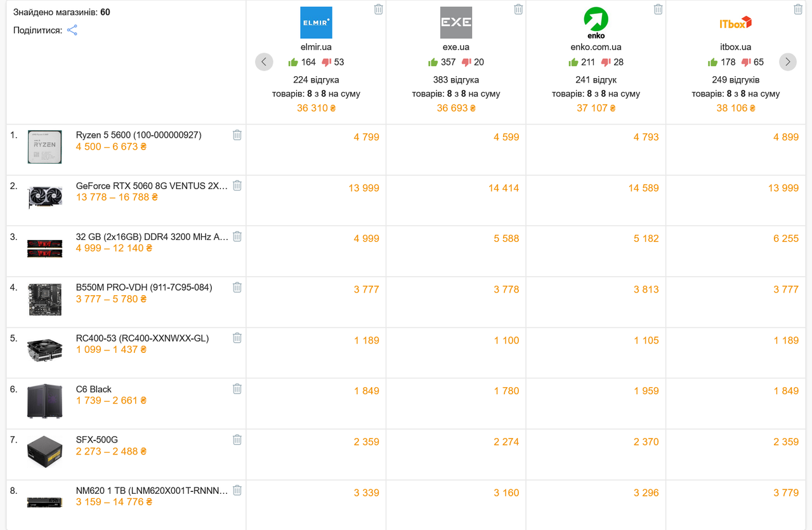Click exe.ua price 4 599 for Ryzen
Screen dimensions: 812x530
(x=506, y=136)
